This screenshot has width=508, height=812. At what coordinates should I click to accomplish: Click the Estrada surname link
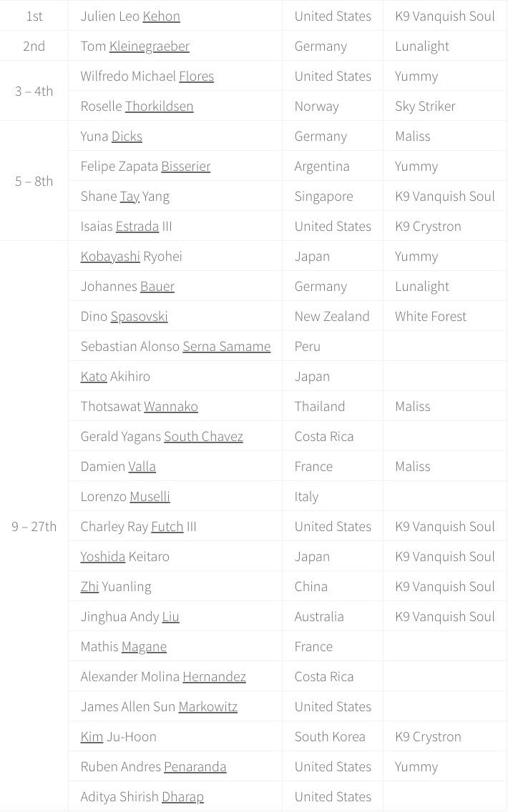tap(137, 226)
